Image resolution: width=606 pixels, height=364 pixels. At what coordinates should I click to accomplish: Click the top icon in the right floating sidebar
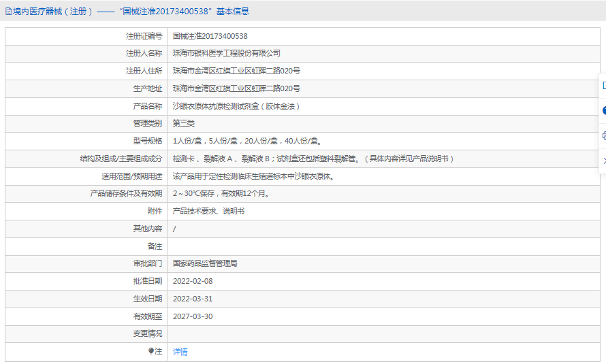coord(603,85)
